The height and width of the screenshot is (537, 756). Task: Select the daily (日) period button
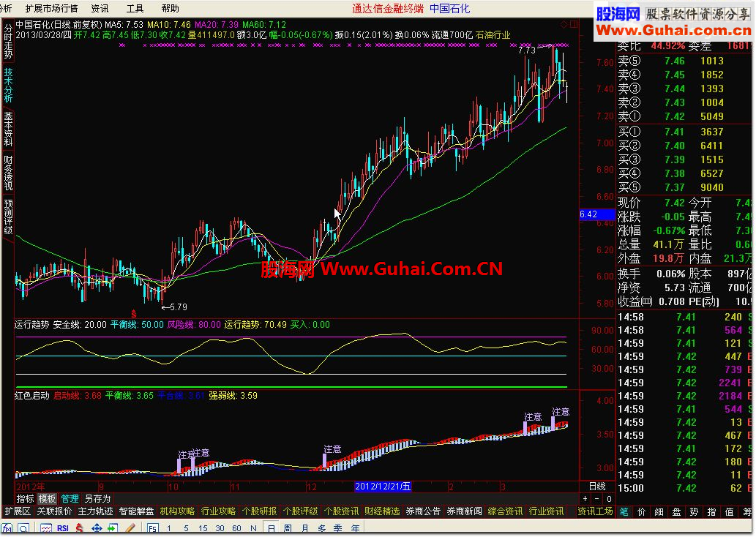[271, 528]
